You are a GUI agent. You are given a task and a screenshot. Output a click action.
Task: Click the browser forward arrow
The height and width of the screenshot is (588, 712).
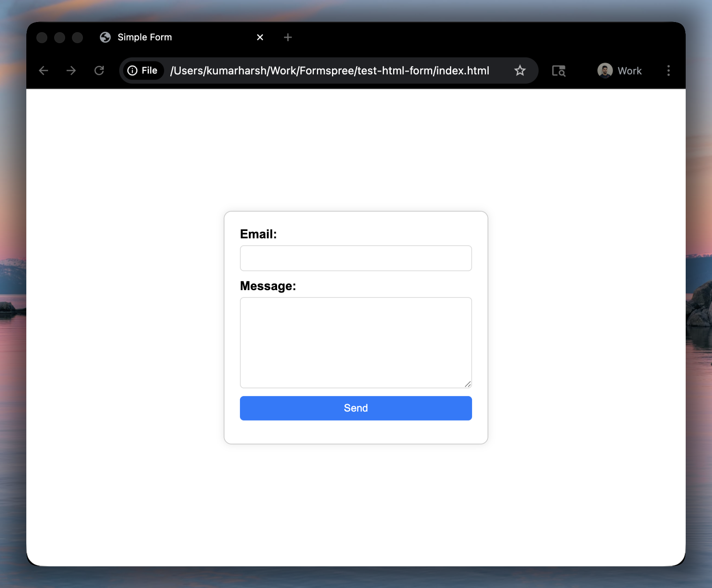point(71,70)
